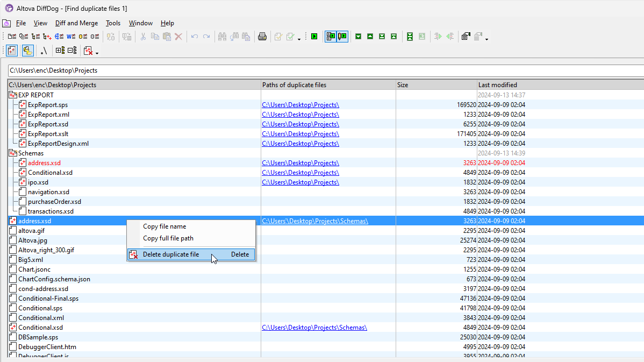Follow the Projects\Schemas\ link for Conditional.xsd

(314, 327)
